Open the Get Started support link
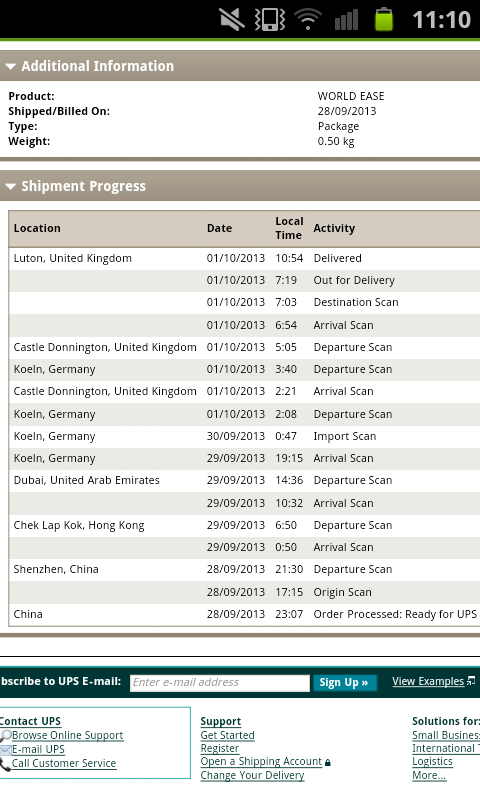Viewport: 480px width, 800px height. point(228,735)
